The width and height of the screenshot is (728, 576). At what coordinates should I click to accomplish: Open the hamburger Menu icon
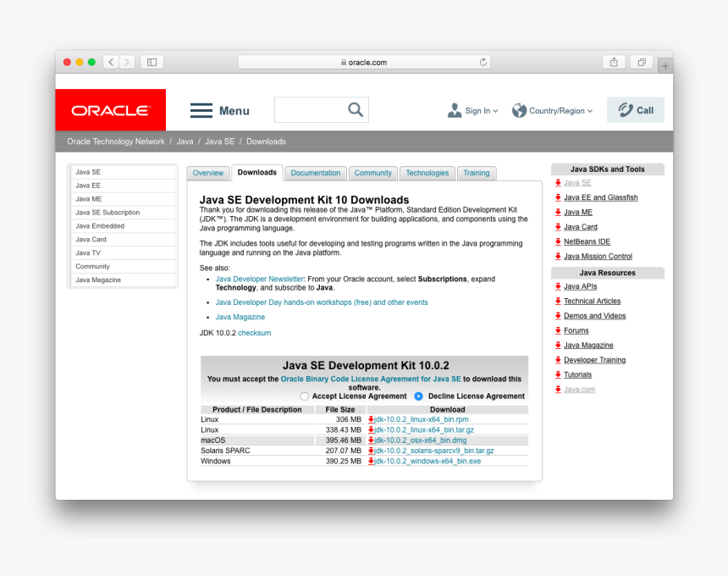(201, 110)
